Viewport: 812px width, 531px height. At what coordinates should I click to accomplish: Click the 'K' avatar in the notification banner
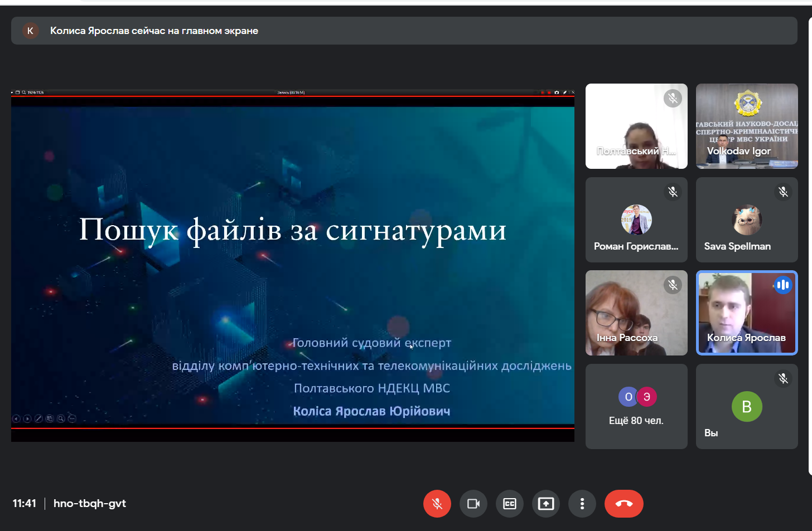[x=30, y=31]
